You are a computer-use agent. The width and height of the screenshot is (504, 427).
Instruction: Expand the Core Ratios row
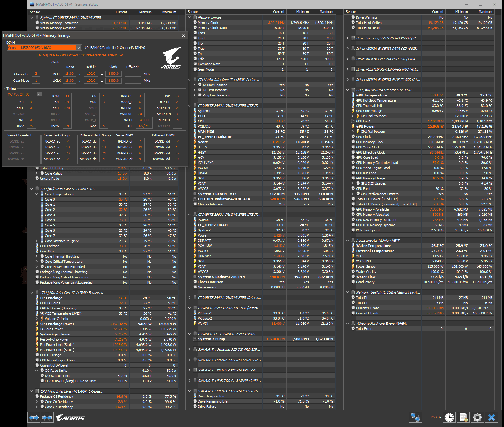coord(37,173)
